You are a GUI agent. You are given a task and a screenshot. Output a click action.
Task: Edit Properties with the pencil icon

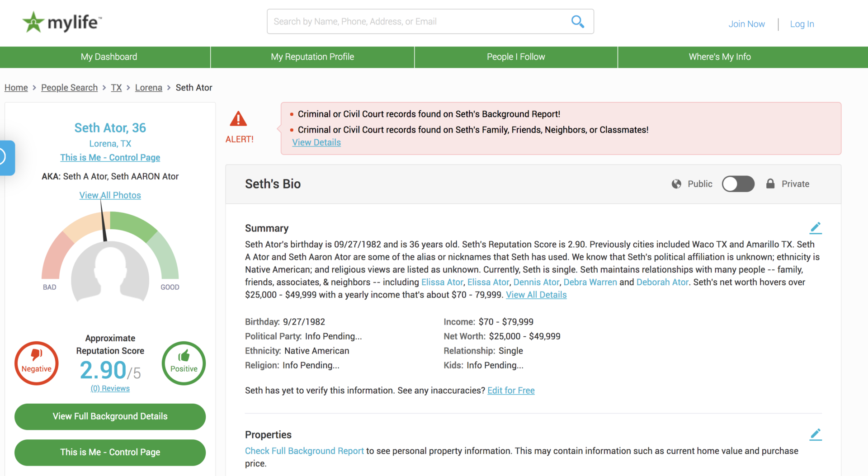(816, 434)
